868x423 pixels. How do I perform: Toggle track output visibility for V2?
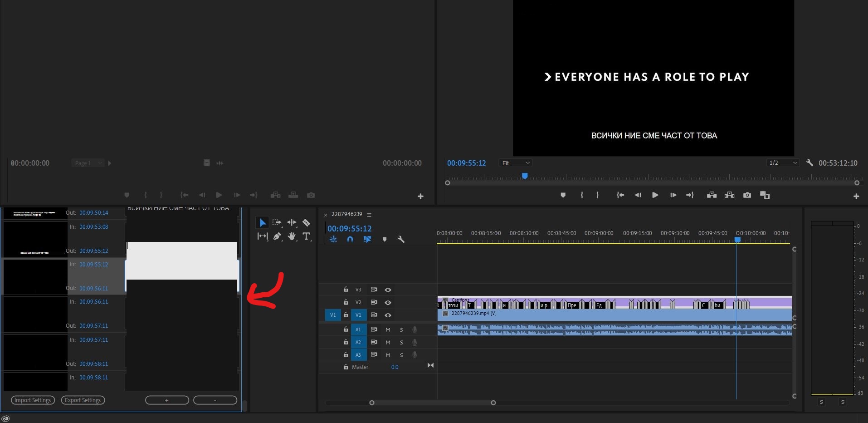coord(388,302)
